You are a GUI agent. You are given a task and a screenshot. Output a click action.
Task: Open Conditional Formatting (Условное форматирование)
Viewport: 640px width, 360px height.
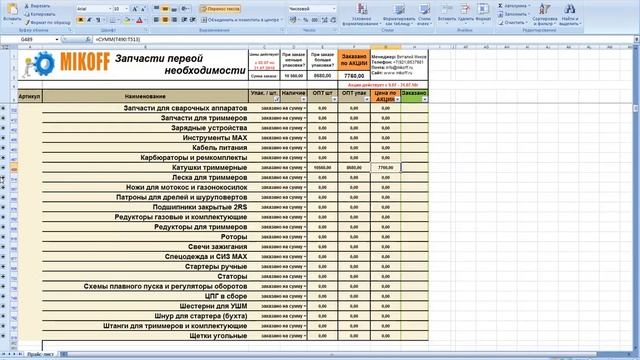click(361, 15)
